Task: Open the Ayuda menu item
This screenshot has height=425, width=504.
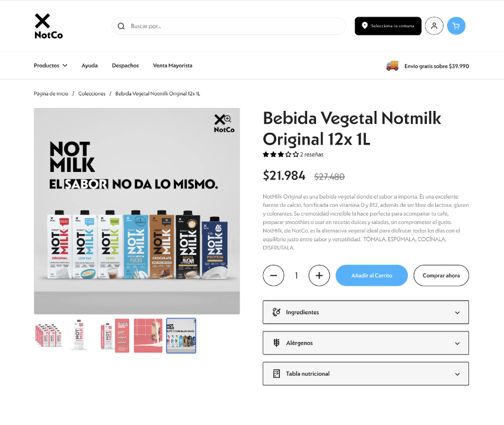Action: 90,66
